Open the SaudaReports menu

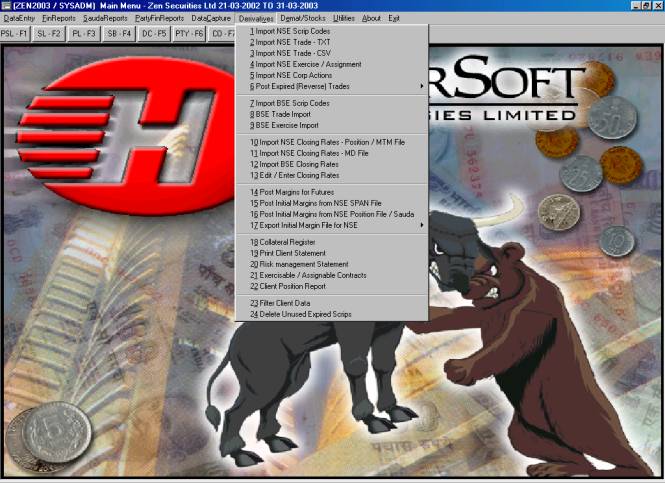[x=104, y=18]
